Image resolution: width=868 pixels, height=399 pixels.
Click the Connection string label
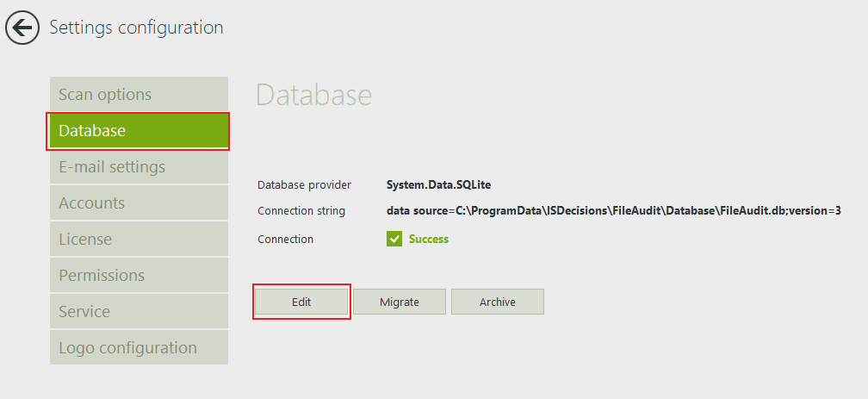pos(301,211)
